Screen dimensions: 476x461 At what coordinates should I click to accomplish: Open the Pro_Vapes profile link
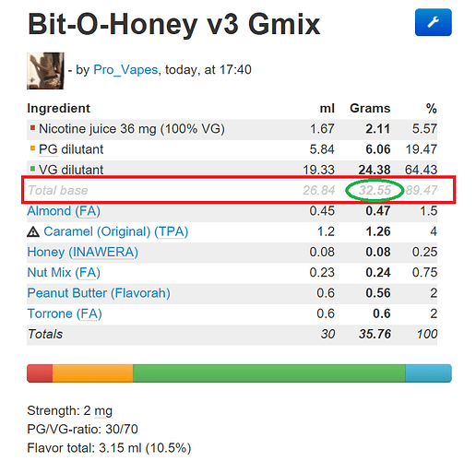(x=125, y=70)
